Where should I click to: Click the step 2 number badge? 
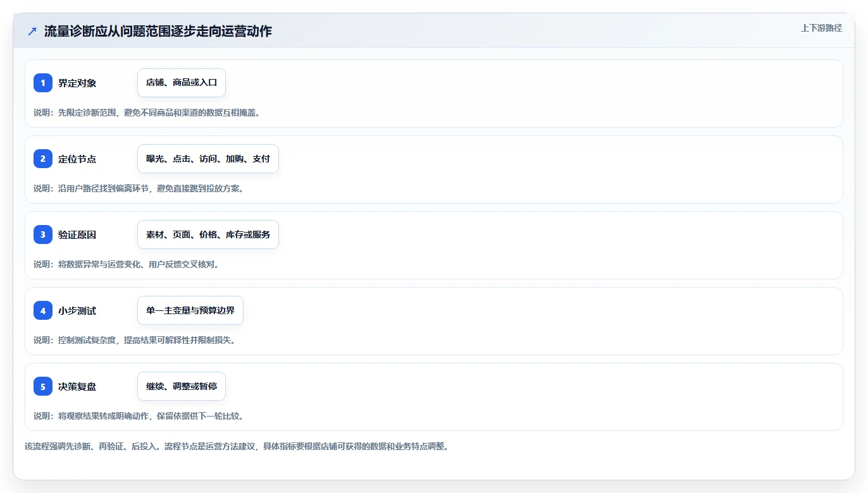click(x=43, y=159)
